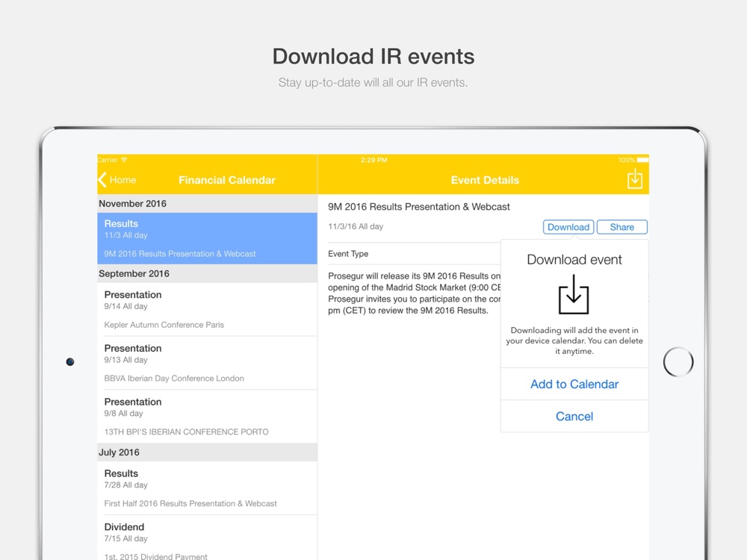Click the Download button
The width and height of the screenshot is (747, 560).
click(568, 227)
